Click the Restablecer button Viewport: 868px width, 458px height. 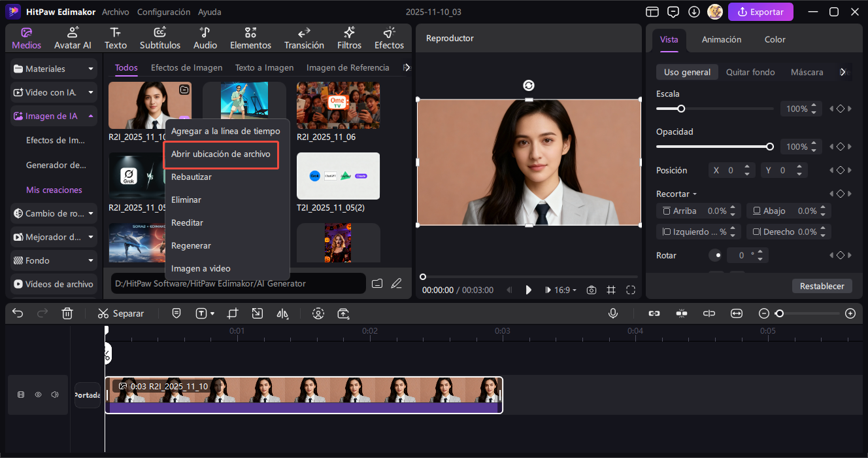pyautogui.click(x=822, y=286)
